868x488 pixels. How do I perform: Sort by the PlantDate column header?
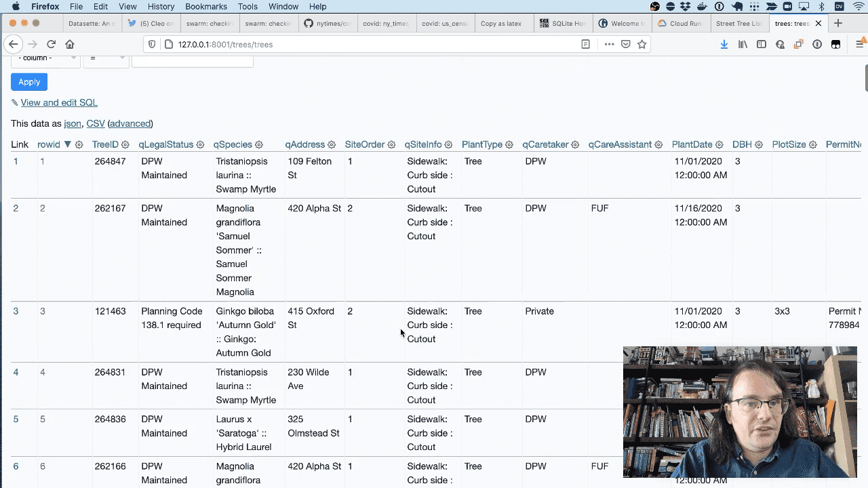click(692, 144)
